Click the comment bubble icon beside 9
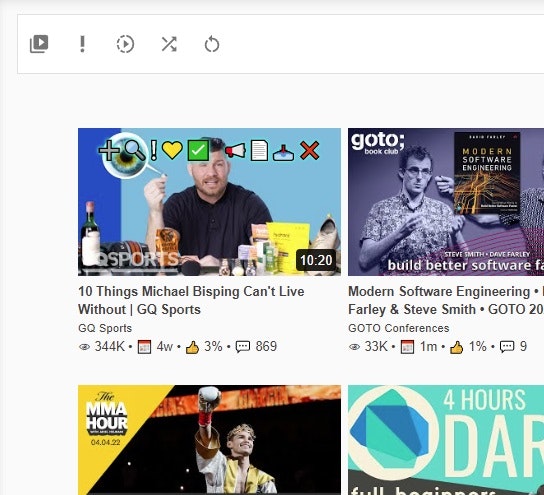Viewport: 544px width, 495px height. (x=507, y=347)
